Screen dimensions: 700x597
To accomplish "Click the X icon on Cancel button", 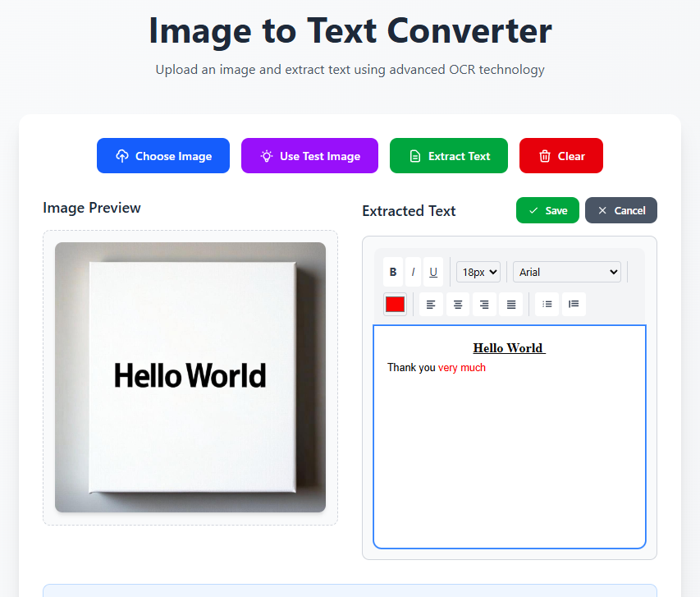I will (x=602, y=210).
